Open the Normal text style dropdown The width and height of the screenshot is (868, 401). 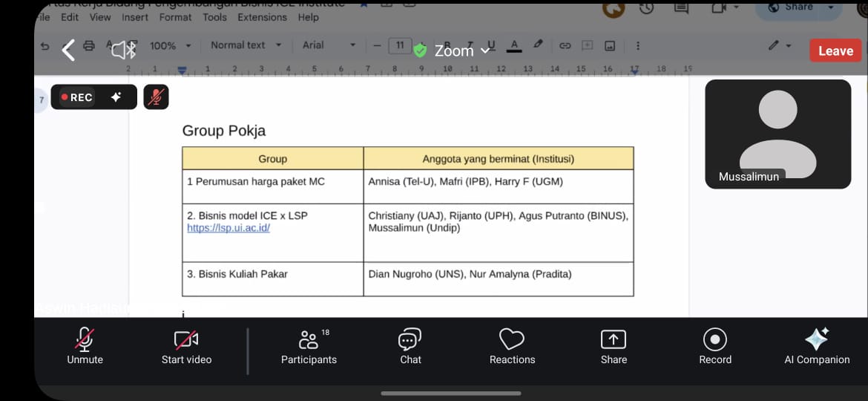246,45
